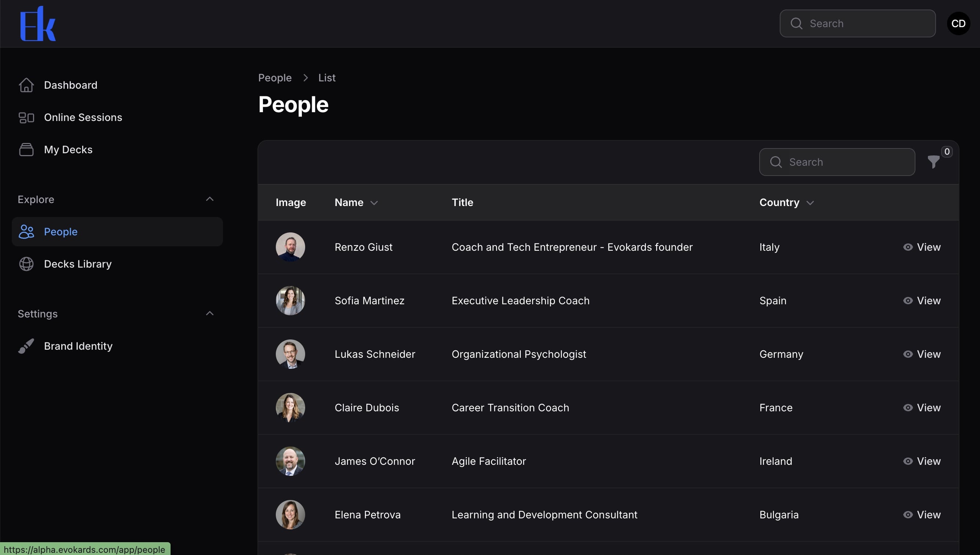The width and height of the screenshot is (980, 555).
Task: Sort table by Name column
Action: (356, 202)
